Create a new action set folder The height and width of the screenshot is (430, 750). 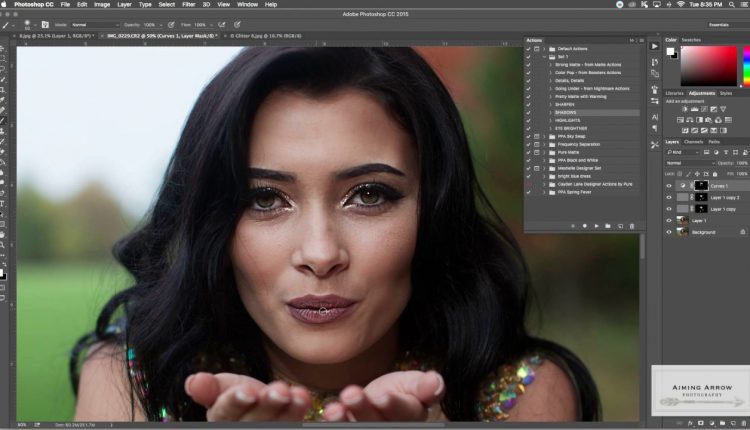(608, 226)
